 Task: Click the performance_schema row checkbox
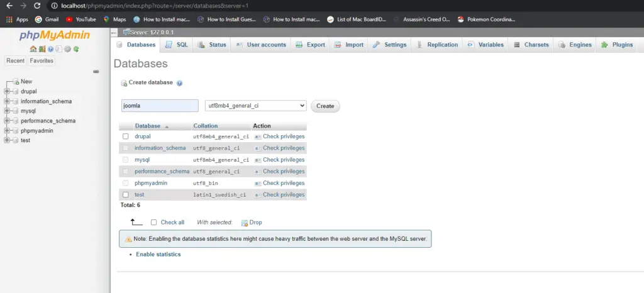coord(126,172)
